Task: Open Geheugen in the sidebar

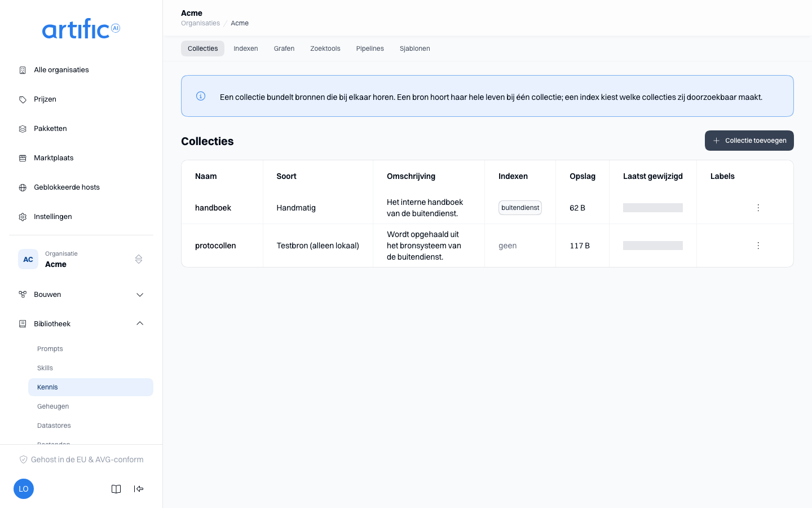Action: pyautogui.click(x=91, y=406)
